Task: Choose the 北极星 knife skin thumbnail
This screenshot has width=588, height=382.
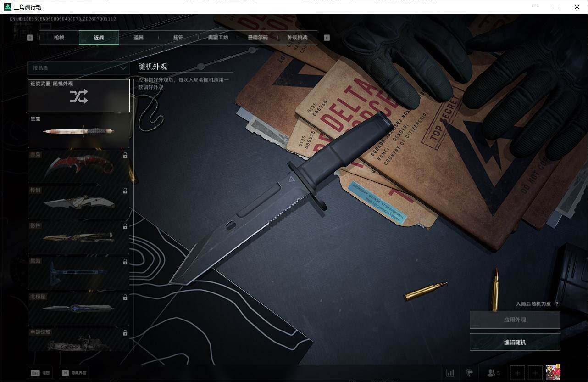Action: coord(78,308)
